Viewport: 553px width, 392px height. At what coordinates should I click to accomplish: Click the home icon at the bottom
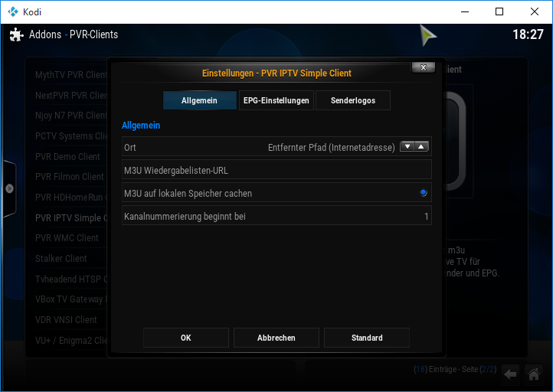click(534, 374)
